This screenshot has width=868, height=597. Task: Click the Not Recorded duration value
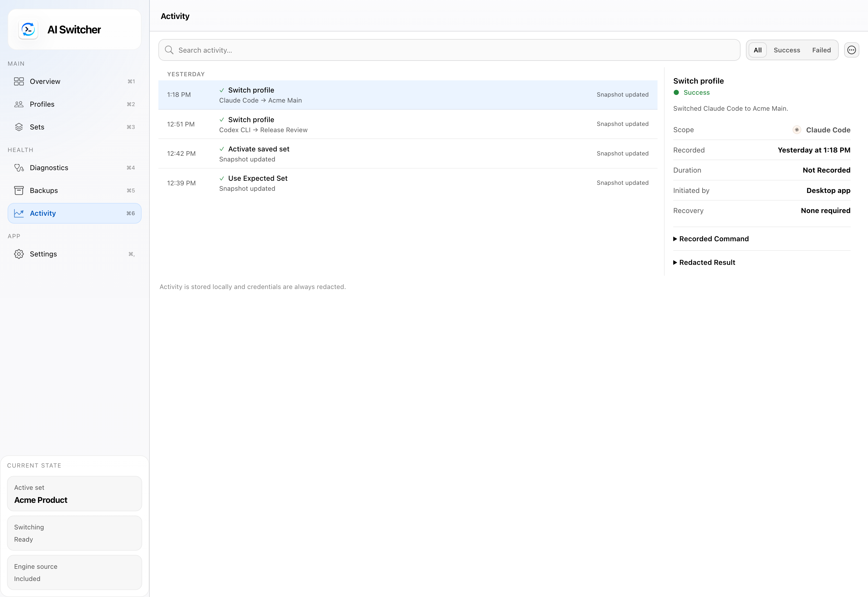[826, 170]
